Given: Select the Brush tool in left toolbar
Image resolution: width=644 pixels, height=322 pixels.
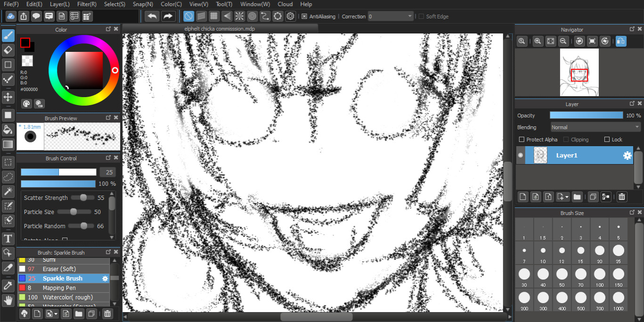Looking at the screenshot, I should [8, 36].
